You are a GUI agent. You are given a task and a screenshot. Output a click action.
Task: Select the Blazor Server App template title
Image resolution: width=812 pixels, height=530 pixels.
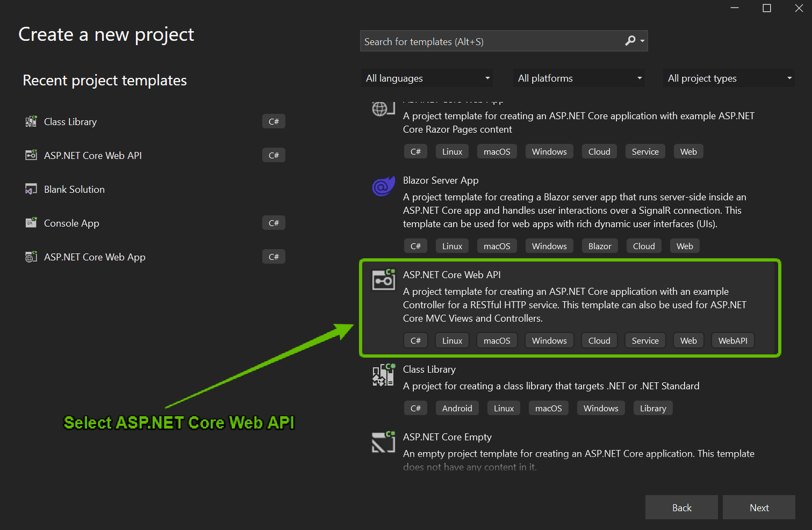click(x=441, y=180)
